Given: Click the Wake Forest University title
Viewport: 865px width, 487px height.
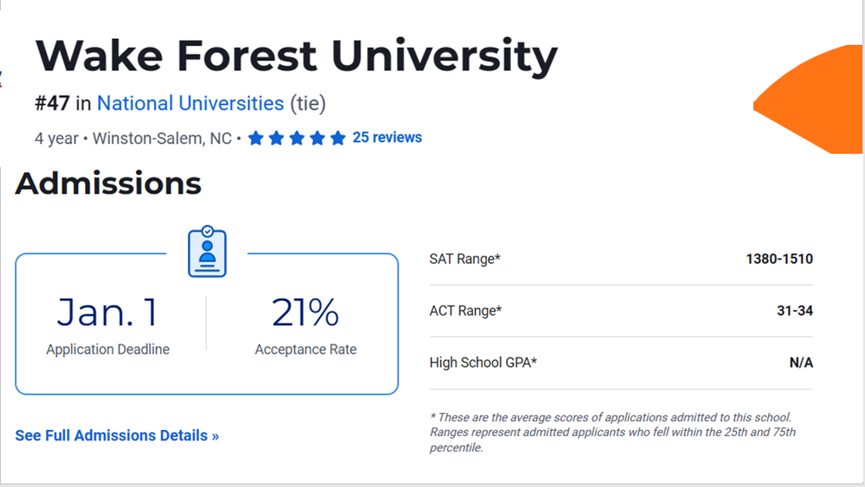Looking at the screenshot, I should click(x=296, y=57).
